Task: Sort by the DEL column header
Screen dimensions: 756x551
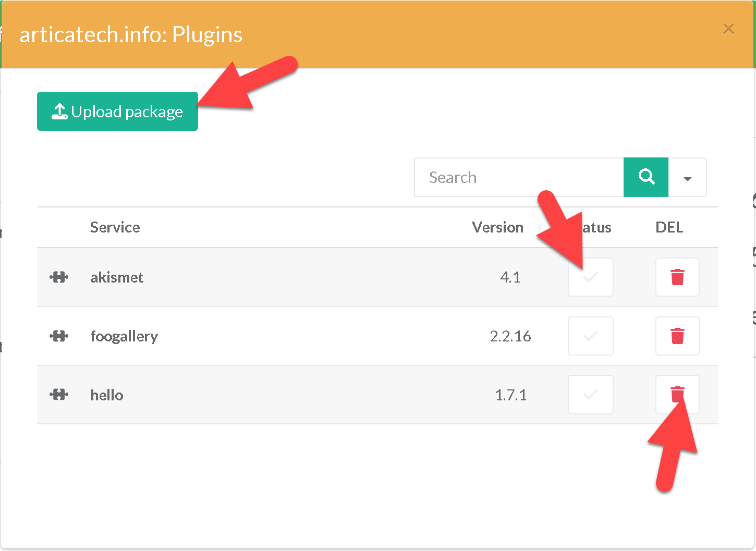Action: point(669,227)
